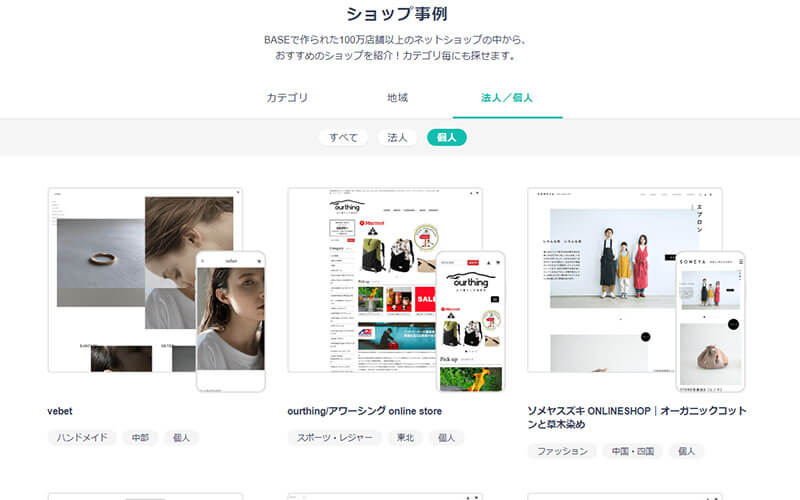Toggle the active 個人 filter pill

click(446, 137)
